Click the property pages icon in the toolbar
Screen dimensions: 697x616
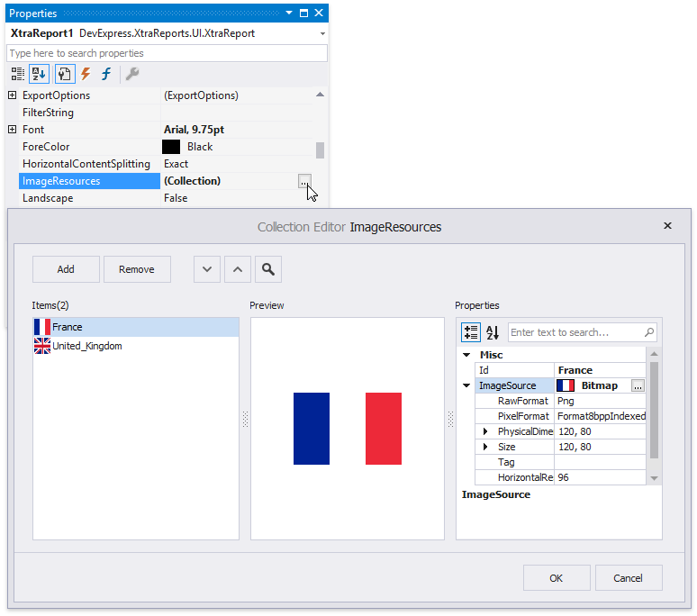click(65, 74)
